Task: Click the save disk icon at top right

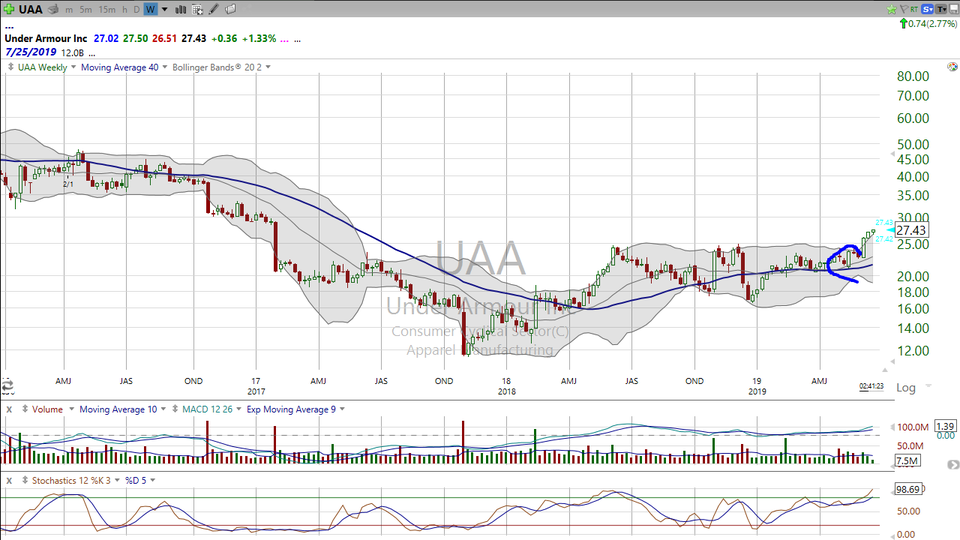Action: click(954, 9)
